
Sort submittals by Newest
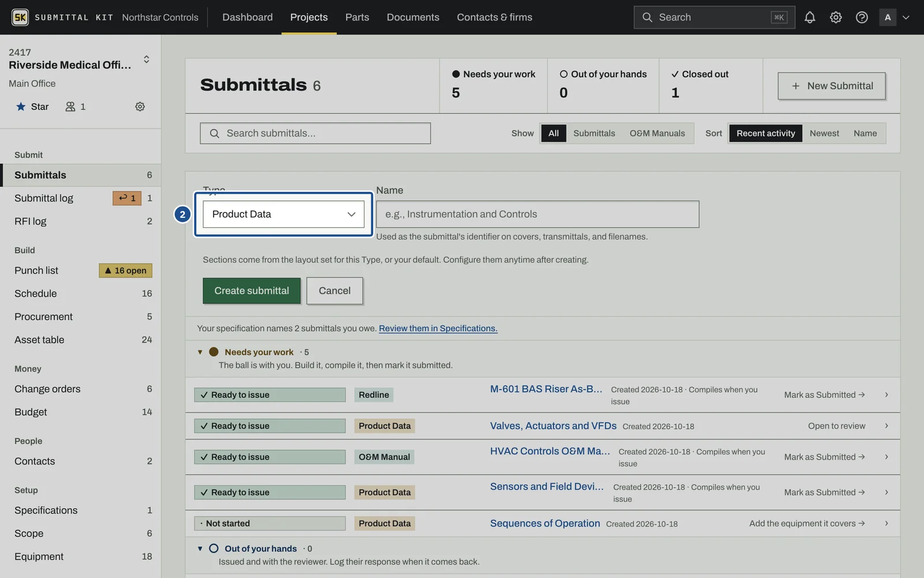click(x=824, y=134)
